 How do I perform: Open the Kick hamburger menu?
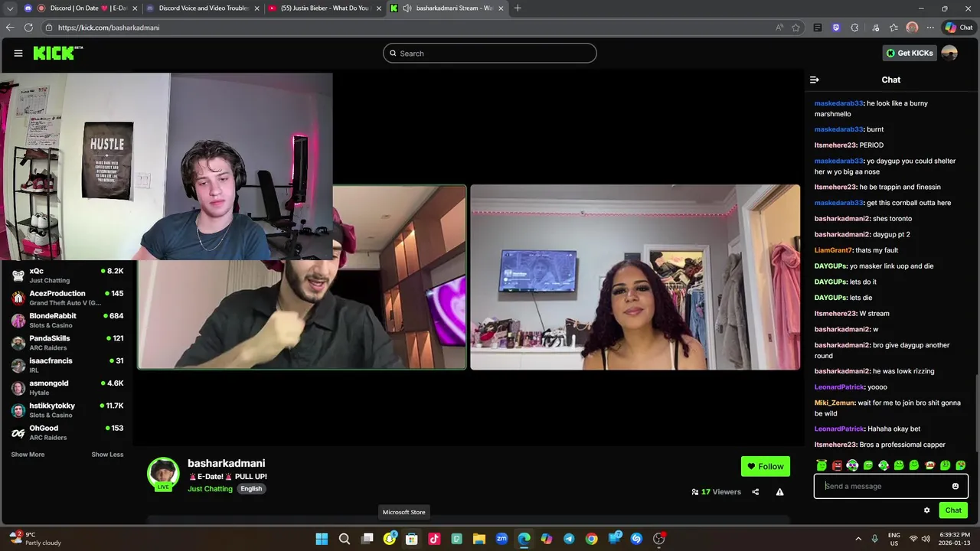18,53
